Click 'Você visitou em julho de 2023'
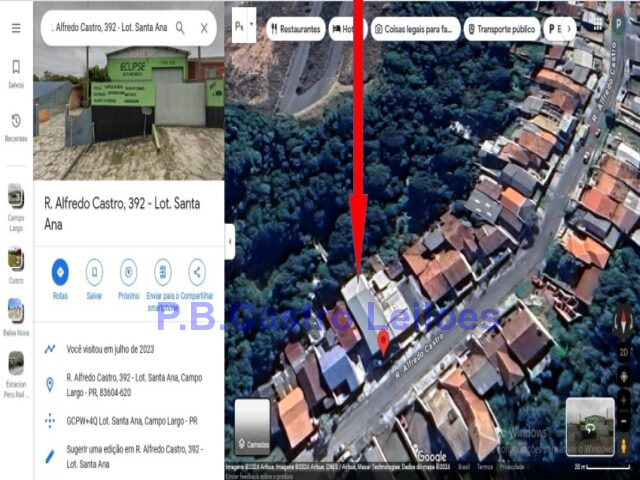This screenshot has width=640, height=480. pyautogui.click(x=110, y=349)
